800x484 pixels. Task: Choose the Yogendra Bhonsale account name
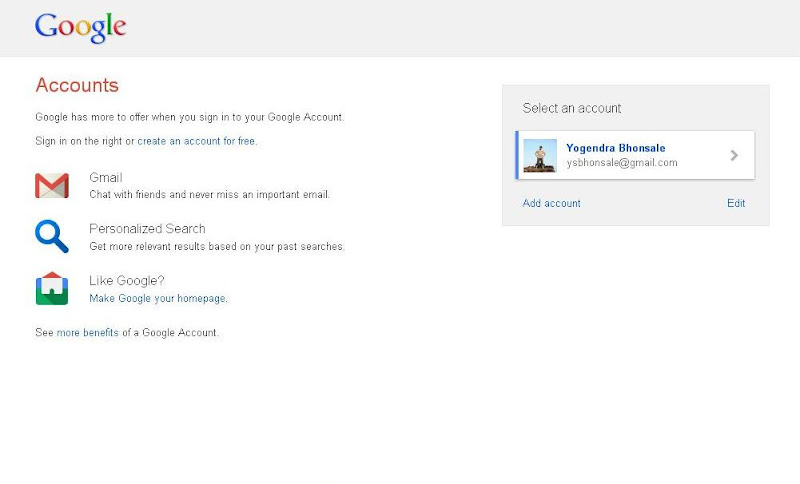pyautogui.click(x=615, y=148)
